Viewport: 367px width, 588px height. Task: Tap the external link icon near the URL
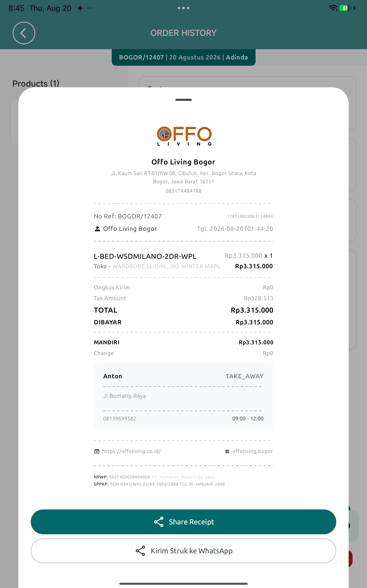point(97,451)
